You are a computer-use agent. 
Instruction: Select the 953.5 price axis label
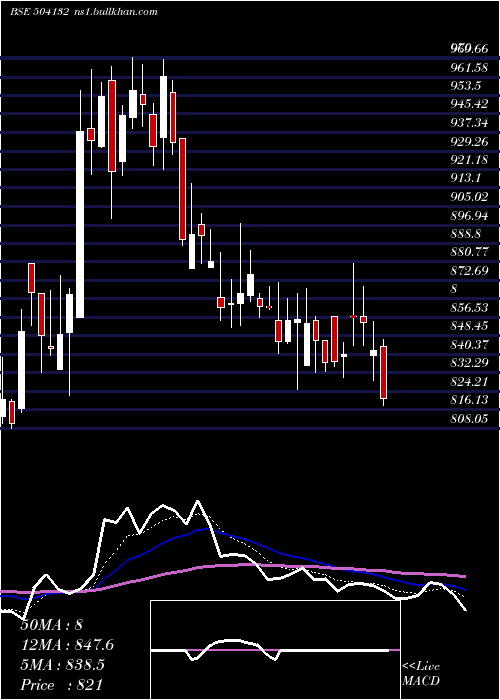point(465,85)
